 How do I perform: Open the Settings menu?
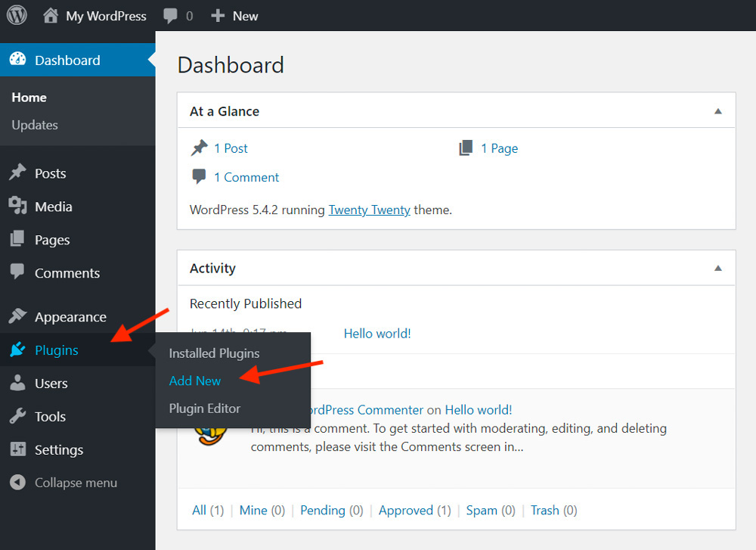coord(59,450)
